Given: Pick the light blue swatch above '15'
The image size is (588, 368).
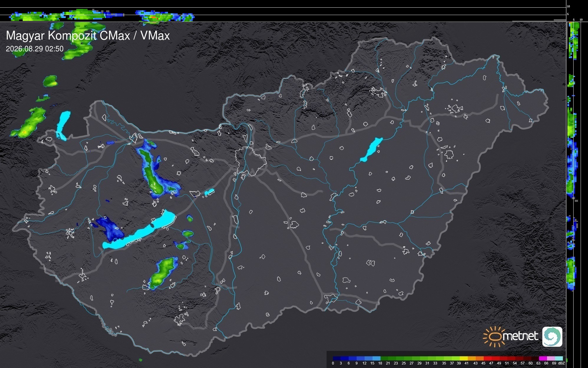Looking at the screenshot, I should point(377,358).
